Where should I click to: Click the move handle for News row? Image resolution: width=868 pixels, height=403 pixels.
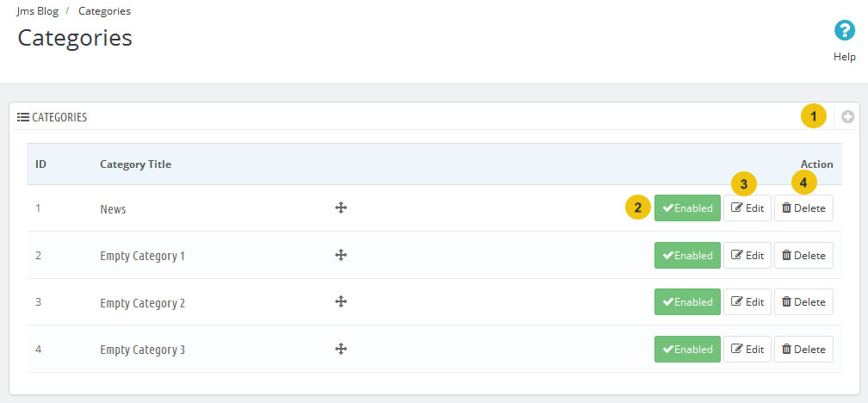[x=341, y=208]
